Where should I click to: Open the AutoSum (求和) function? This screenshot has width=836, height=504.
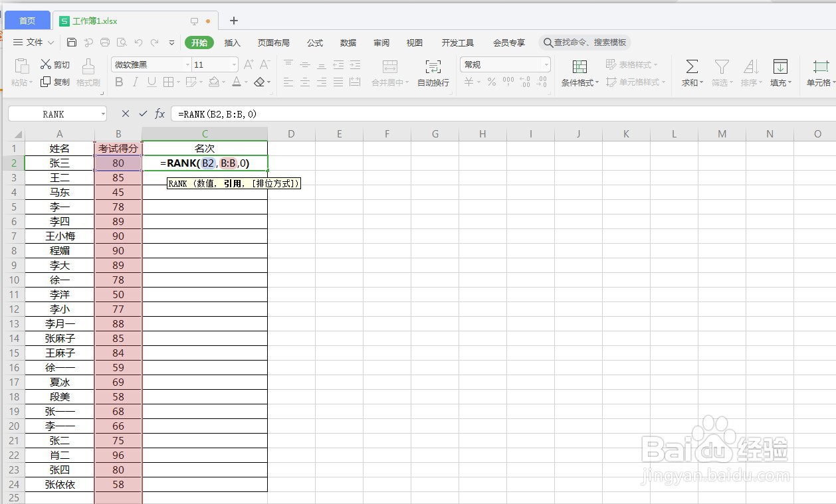(x=691, y=73)
